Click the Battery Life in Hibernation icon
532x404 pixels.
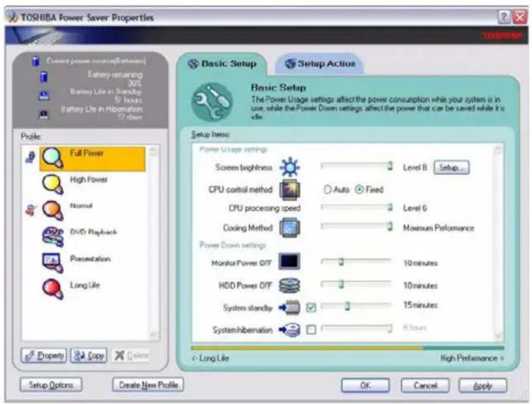(44, 114)
